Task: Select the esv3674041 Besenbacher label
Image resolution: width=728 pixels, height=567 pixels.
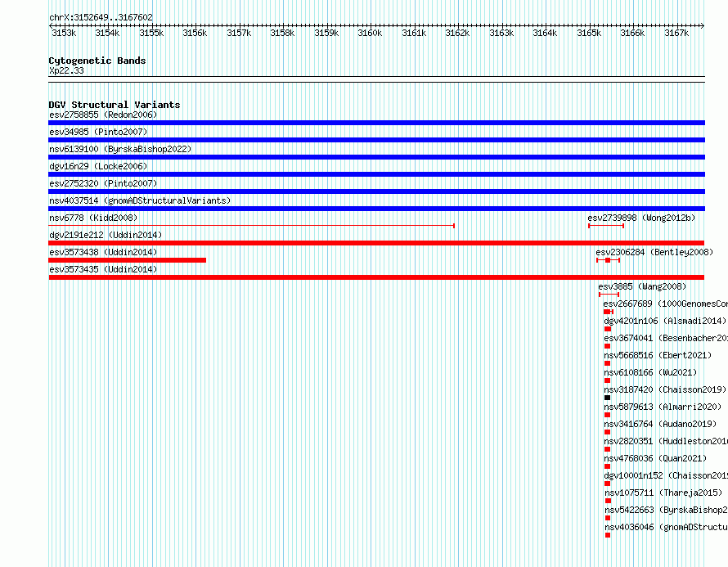Action: 666,338
